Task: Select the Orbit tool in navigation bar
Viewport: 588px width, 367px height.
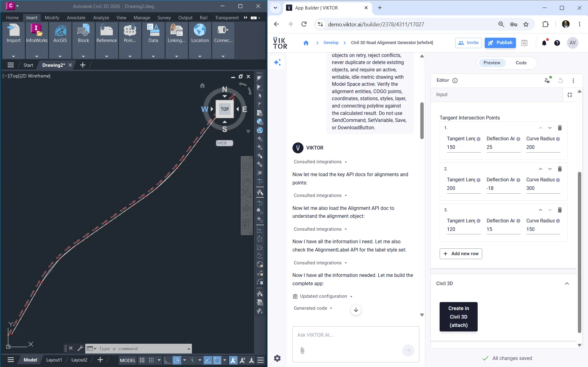Action: [247, 209]
